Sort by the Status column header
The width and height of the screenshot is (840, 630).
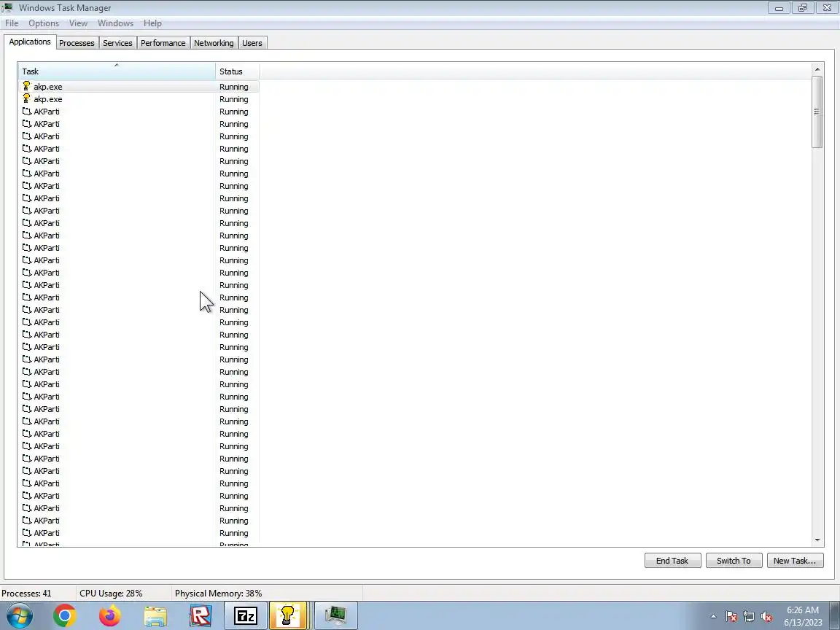pos(237,71)
